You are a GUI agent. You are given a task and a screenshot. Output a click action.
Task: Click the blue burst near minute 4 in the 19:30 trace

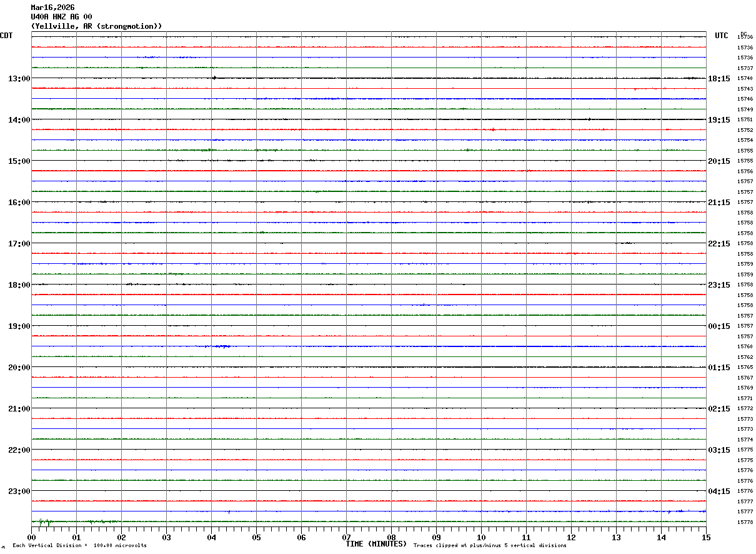[221, 346]
